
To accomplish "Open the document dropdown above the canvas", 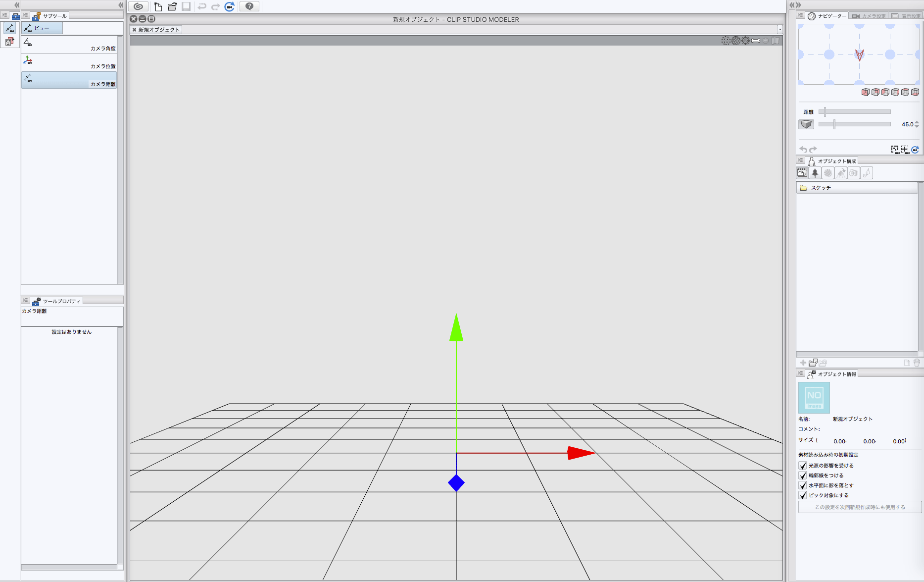I will pyautogui.click(x=780, y=29).
